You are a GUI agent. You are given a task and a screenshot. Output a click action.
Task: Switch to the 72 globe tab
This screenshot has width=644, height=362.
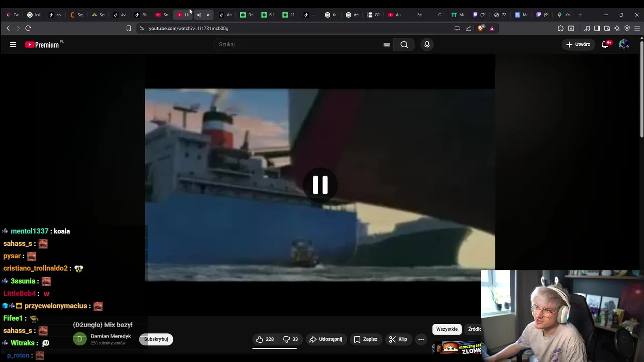point(500,15)
